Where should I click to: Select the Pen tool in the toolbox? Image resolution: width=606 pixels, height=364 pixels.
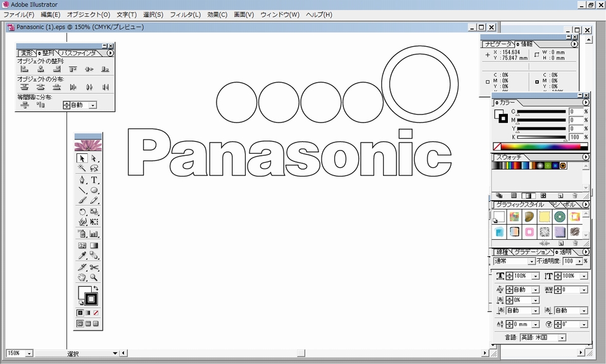(82, 180)
